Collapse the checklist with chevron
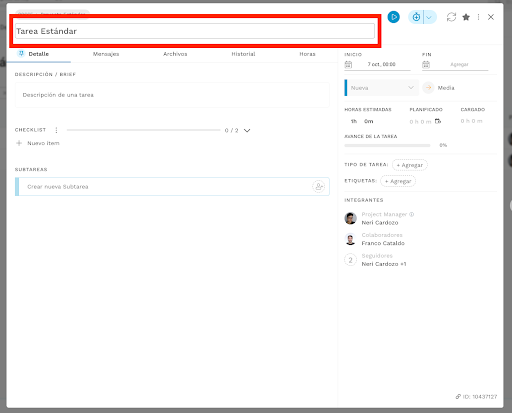The height and width of the screenshot is (413, 512). (247, 130)
